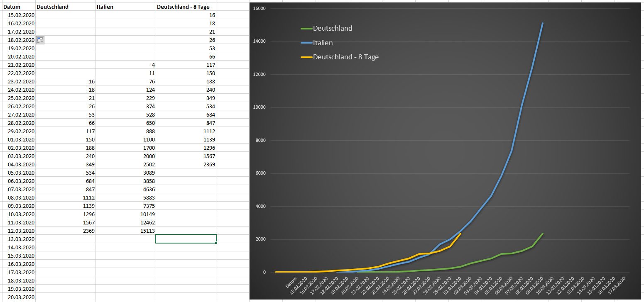Viewport: 644px width, 302px height.
Task: Click the yellow legend color marker
Action: click(x=306, y=57)
